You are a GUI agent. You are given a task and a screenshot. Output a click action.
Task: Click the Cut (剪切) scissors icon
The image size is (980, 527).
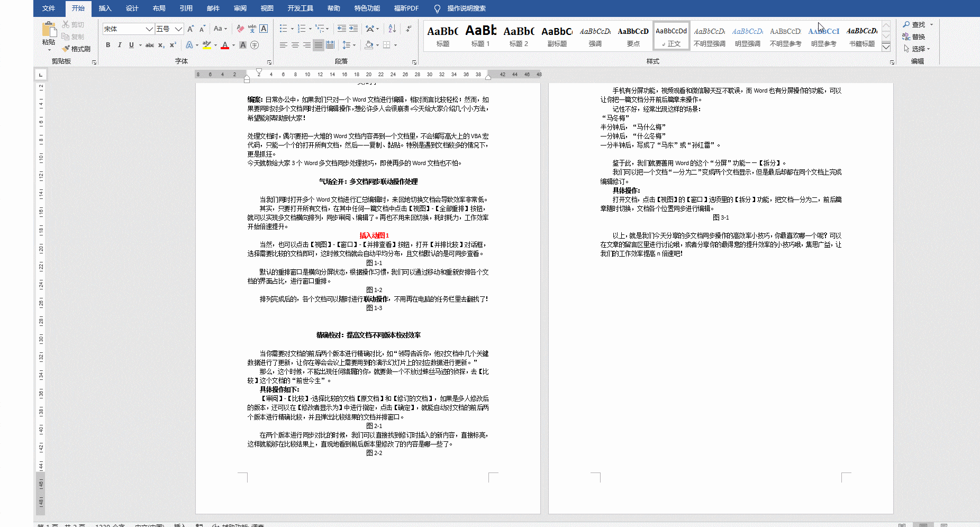point(66,24)
